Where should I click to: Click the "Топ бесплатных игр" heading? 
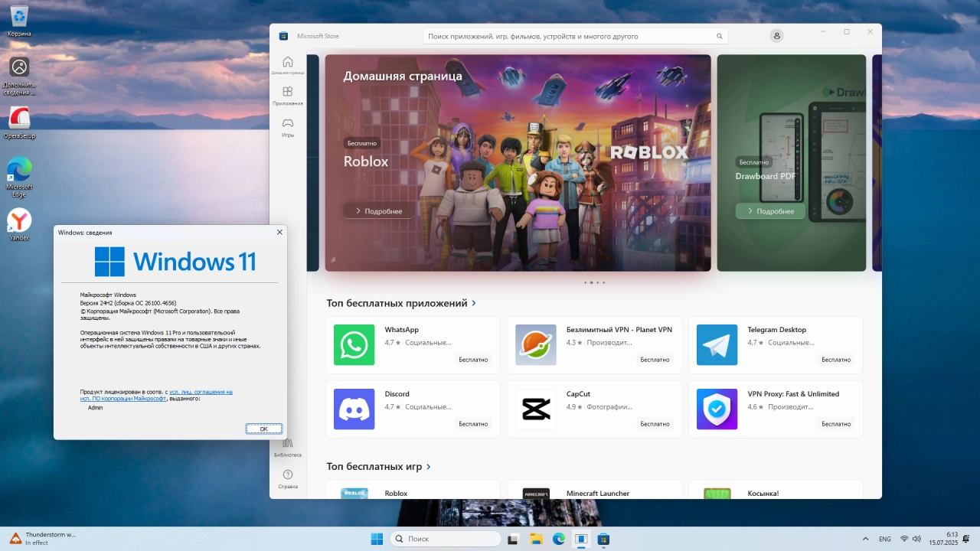point(374,466)
